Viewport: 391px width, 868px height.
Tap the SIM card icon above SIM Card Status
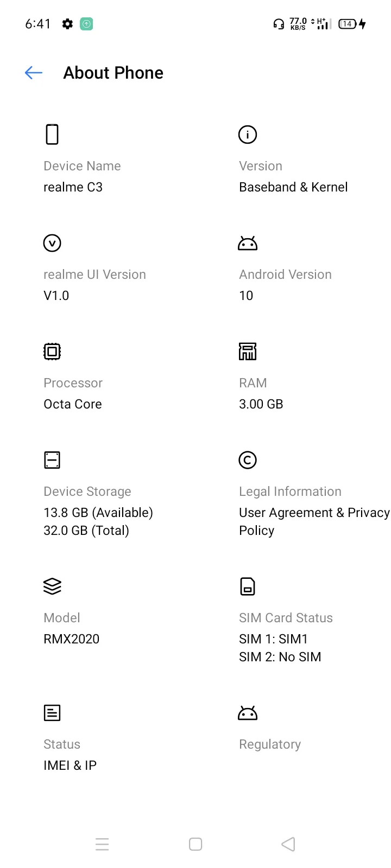pyautogui.click(x=248, y=586)
